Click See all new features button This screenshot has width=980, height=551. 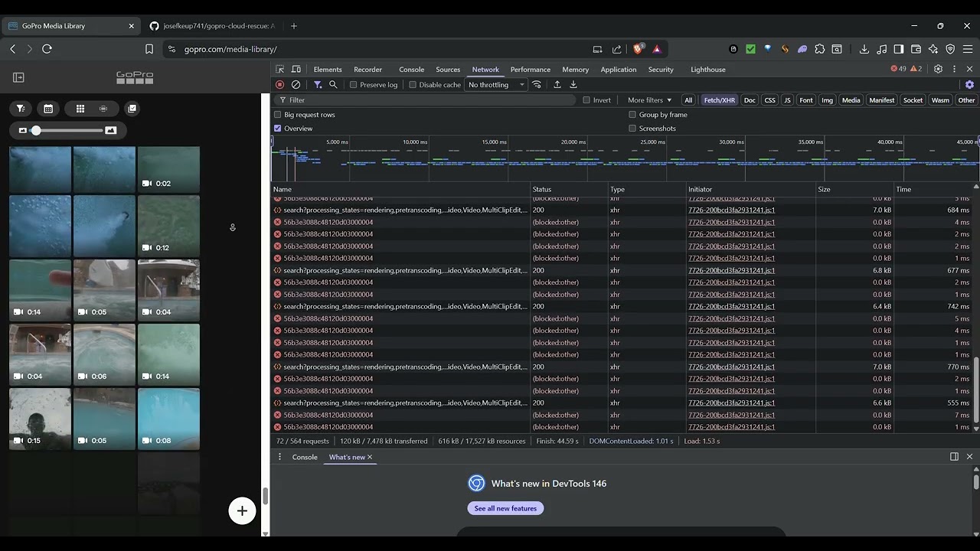505,508
